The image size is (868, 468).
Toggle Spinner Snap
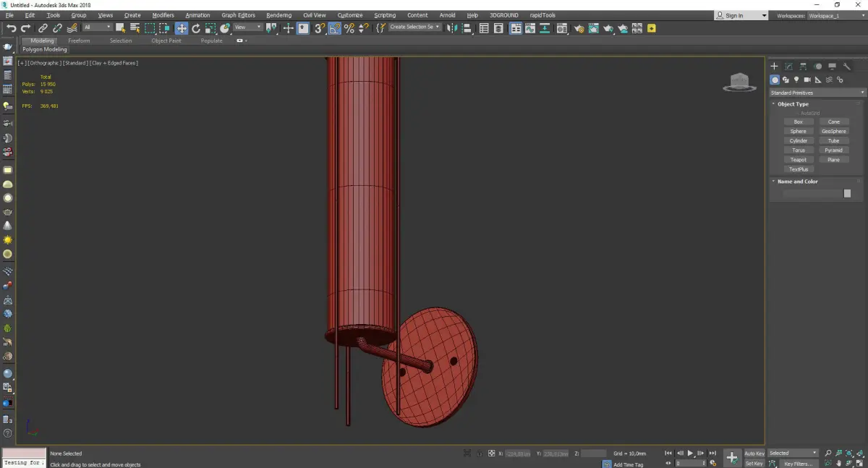point(364,28)
